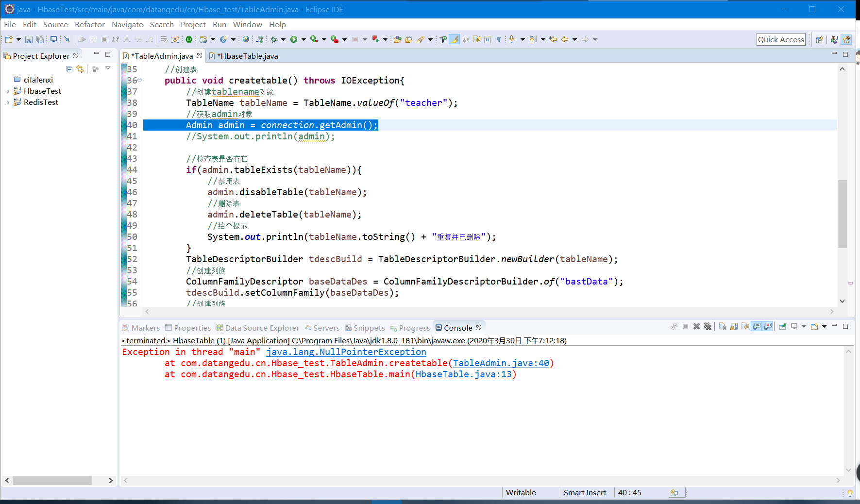This screenshot has height=504, width=860.
Task: Toggle Word Wrap in Console toolbar
Action: point(745,326)
